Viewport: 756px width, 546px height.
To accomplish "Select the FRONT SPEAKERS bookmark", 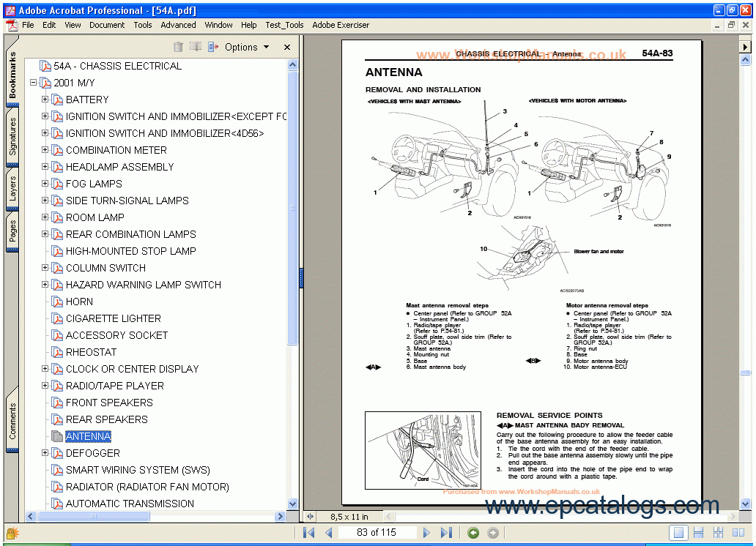I will (x=109, y=403).
